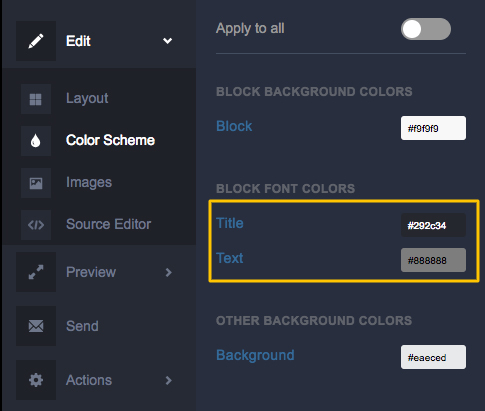Screen dimensions: 485x411
Task: Click the BLOCK FONT COLORS heading
Action: 285,189
